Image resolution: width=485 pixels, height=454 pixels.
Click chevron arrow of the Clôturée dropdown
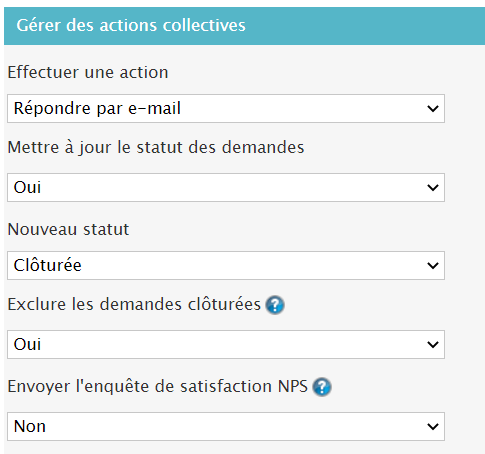tap(433, 266)
